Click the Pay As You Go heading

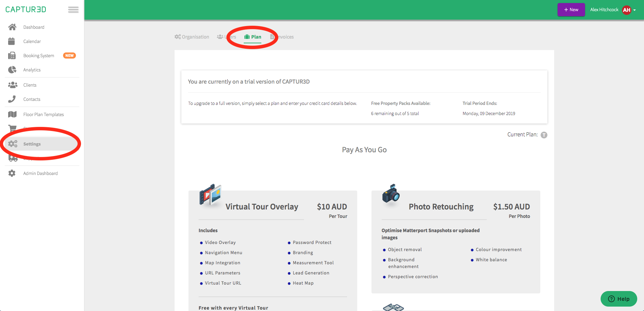(364, 150)
